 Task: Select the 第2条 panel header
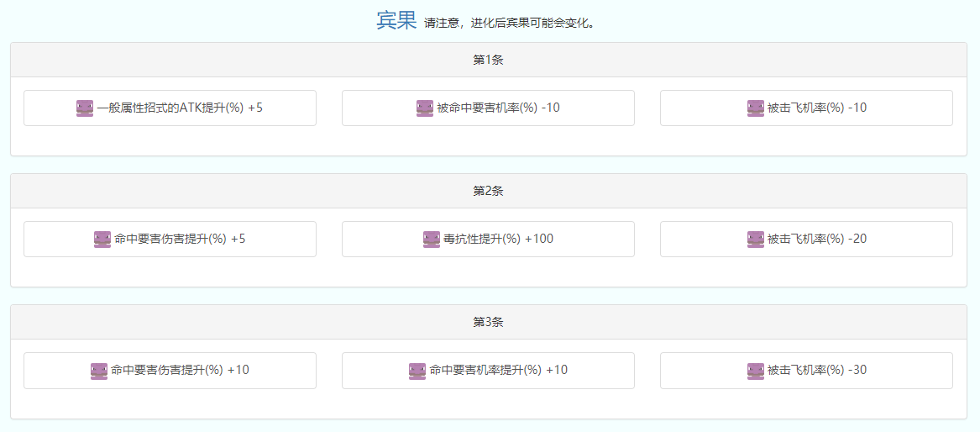(x=489, y=192)
